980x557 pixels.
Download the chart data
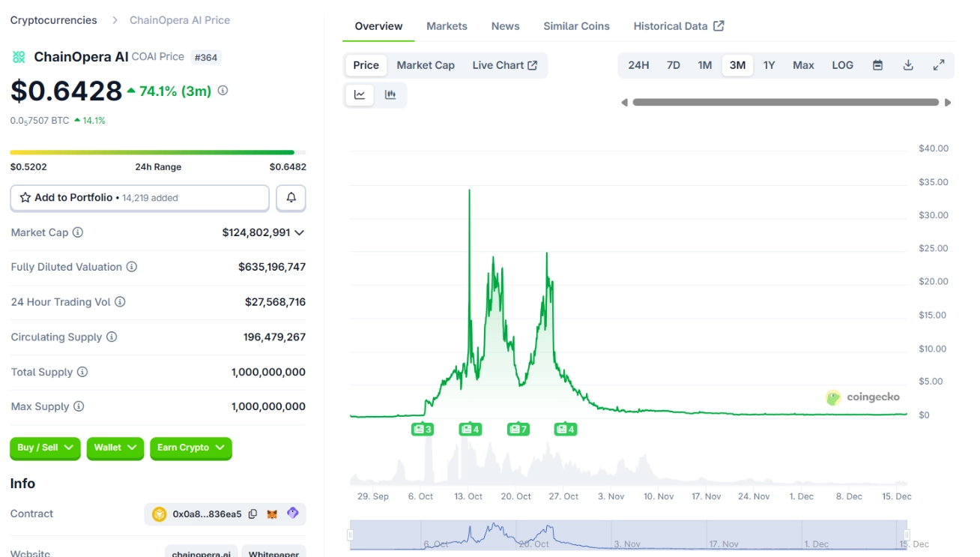pos(908,65)
